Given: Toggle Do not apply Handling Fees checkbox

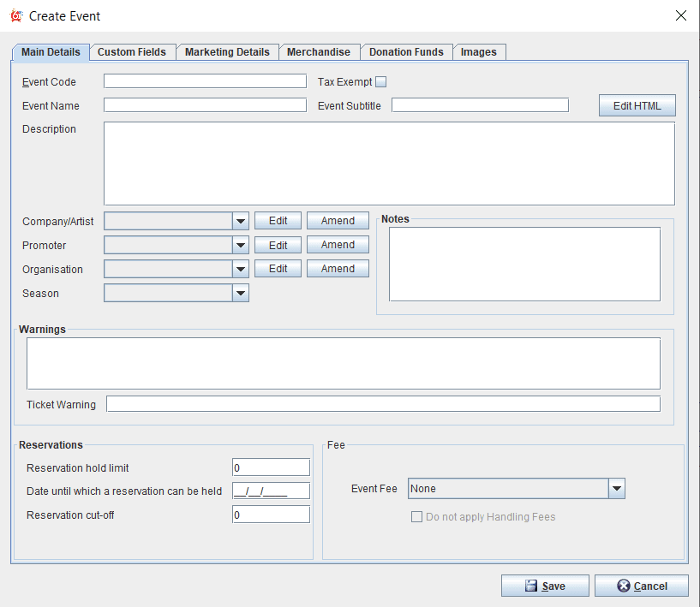Looking at the screenshot, I should (416, 517).
